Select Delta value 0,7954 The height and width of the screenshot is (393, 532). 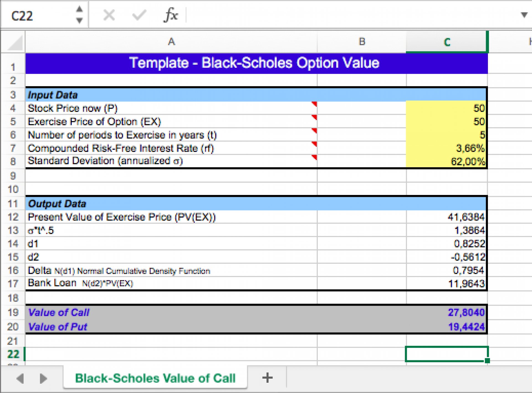[x=446, y=270]
